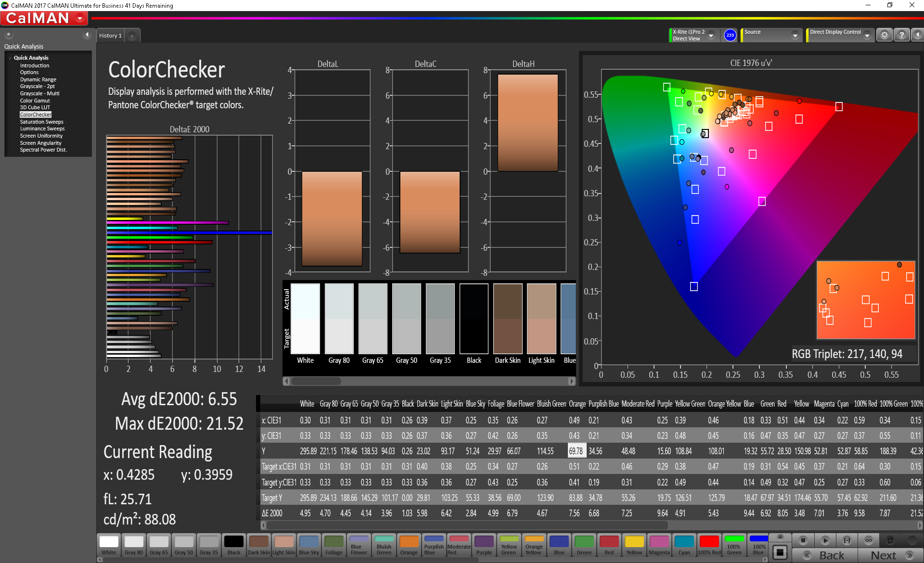Select Saturation Sweeps in the workflow list
Image resolution: width=924 pixels, height=563 pixels.
tap(41, 122)
